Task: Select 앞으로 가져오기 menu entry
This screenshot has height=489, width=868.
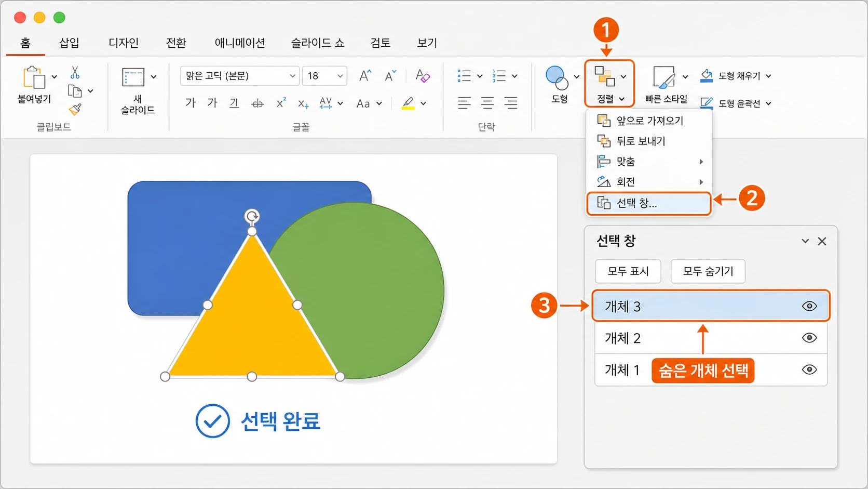Action: pyautogui.click(x=649, y=121)
